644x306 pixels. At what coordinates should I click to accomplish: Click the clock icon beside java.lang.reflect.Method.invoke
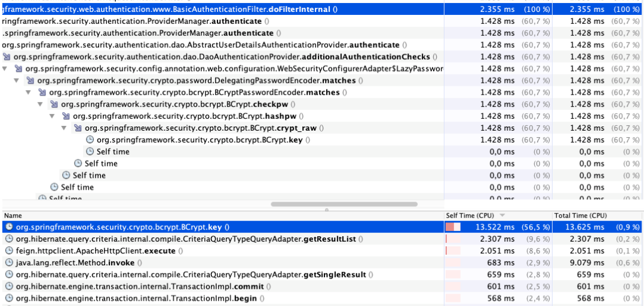(x=10, y=262)
